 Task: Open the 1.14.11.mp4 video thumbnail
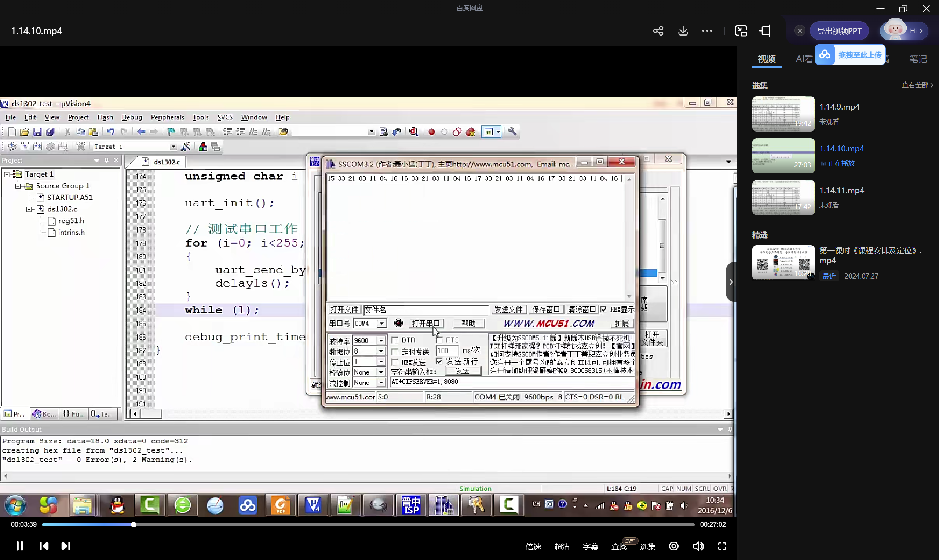[783, 198]
